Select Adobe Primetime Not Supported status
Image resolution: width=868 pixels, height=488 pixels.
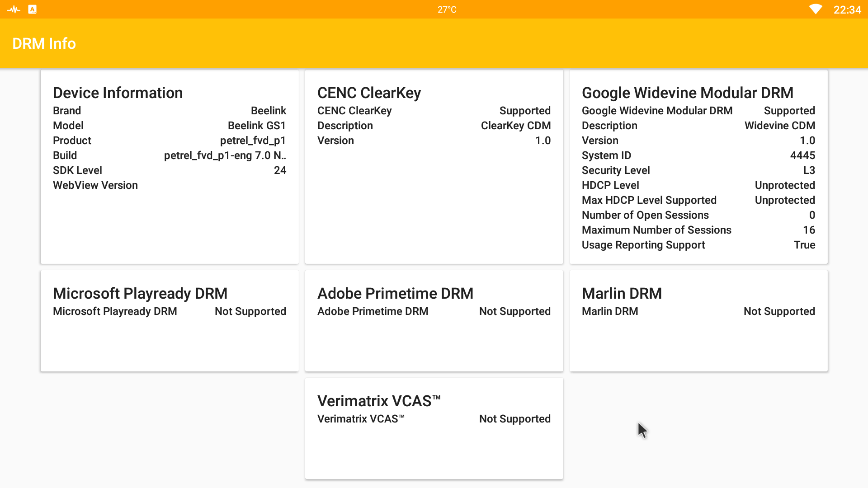click(515, 311)
